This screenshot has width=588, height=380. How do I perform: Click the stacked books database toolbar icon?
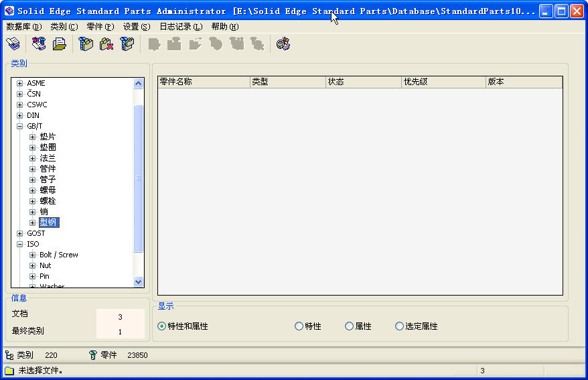click(13, 44)
